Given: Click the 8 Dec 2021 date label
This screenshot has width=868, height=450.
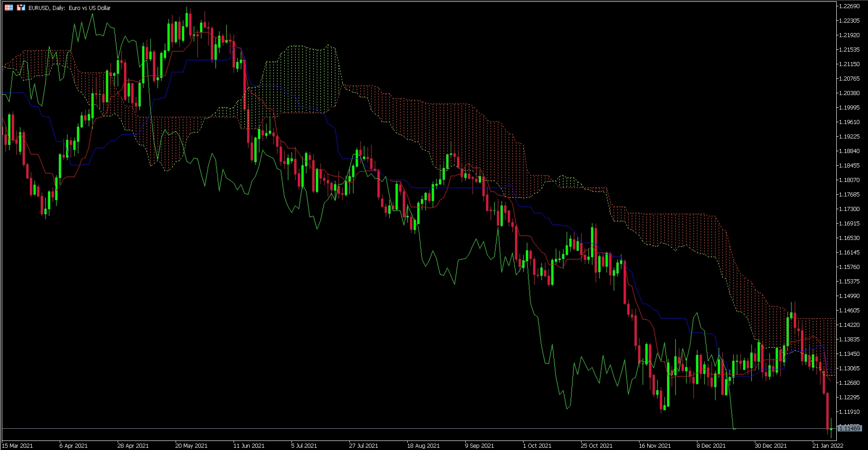Looking at the screenshot, I should (711, 445).
